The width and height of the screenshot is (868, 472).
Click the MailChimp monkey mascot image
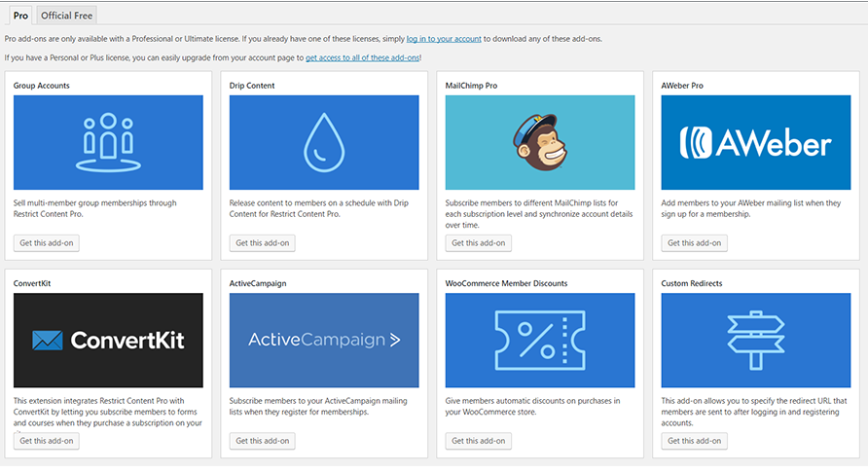click(539, 142)
